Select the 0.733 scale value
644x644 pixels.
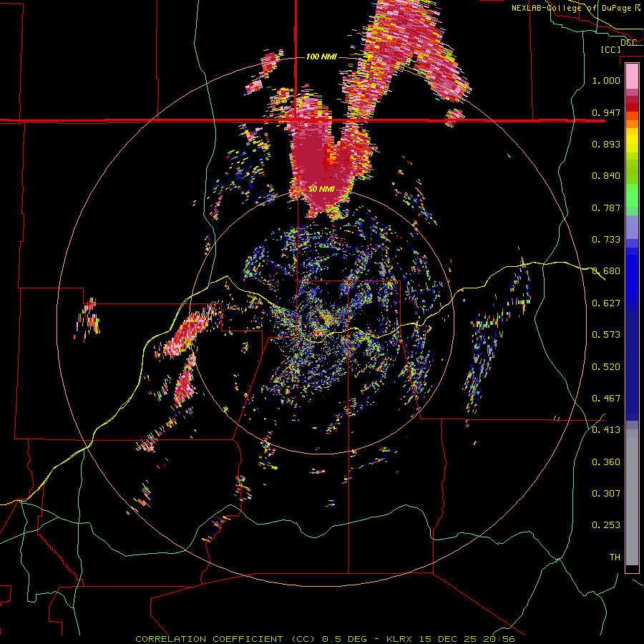tap(606, 239)
